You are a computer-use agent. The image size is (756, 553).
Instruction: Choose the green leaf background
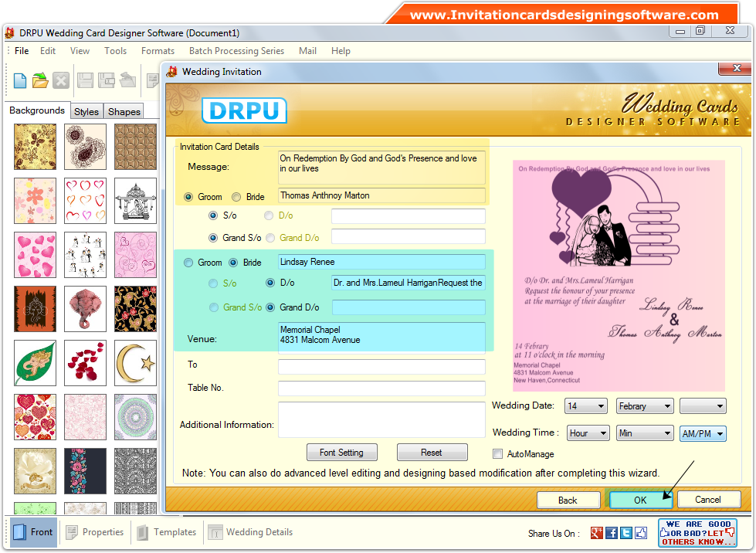click(x=36, y=363)
